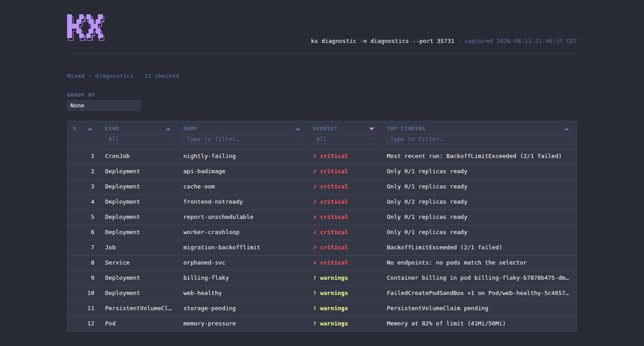Screen dimensions: 644x346
Task: Select the worker-crashloop name cell
Action: pos(211,232)
